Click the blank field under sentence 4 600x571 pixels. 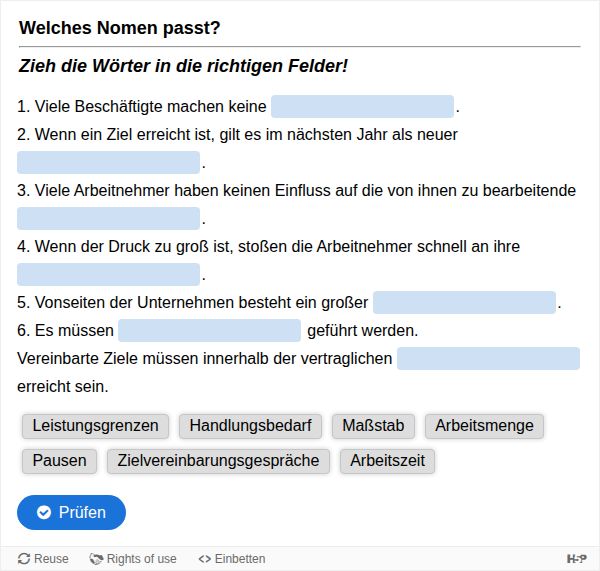pyautogui.click(x=108, y=275)
